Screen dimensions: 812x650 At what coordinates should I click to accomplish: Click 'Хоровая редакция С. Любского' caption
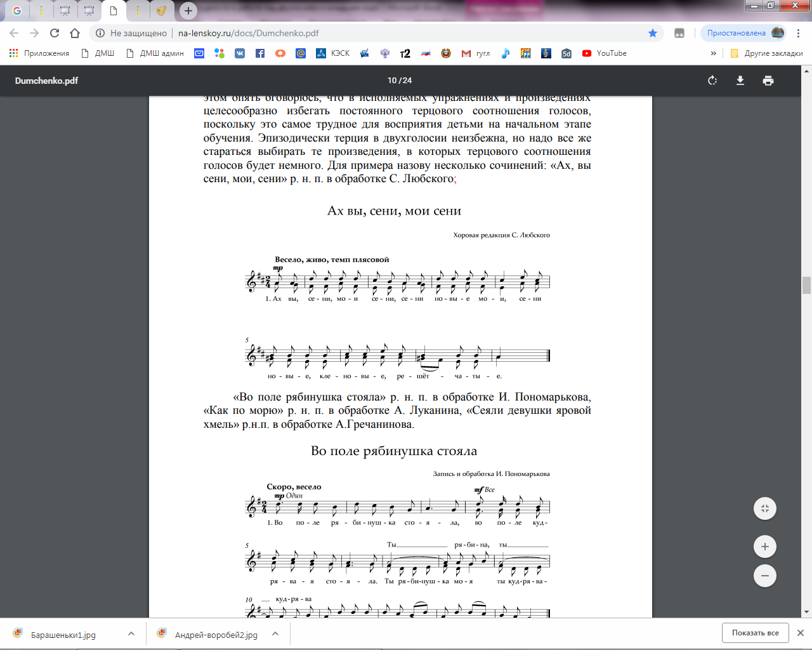501,235
